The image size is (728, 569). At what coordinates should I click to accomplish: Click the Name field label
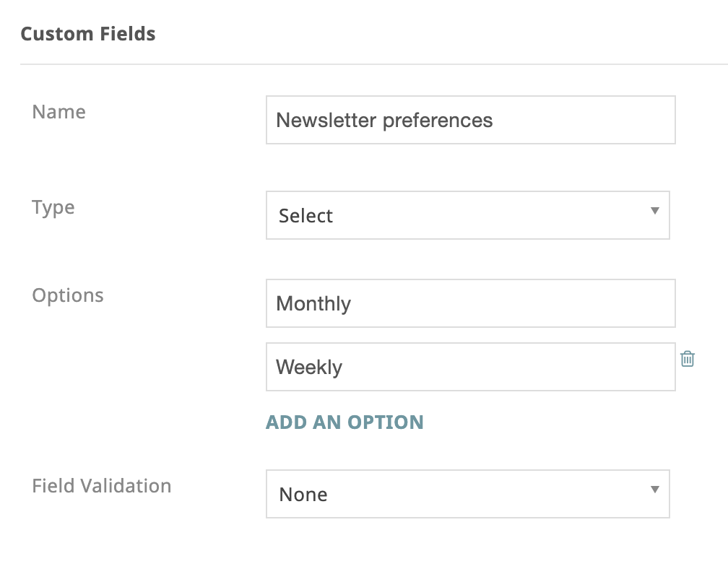59,112
